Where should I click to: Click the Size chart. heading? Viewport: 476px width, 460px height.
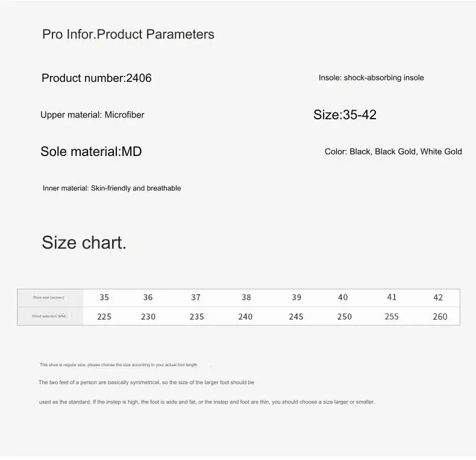(x=84, y=243)
